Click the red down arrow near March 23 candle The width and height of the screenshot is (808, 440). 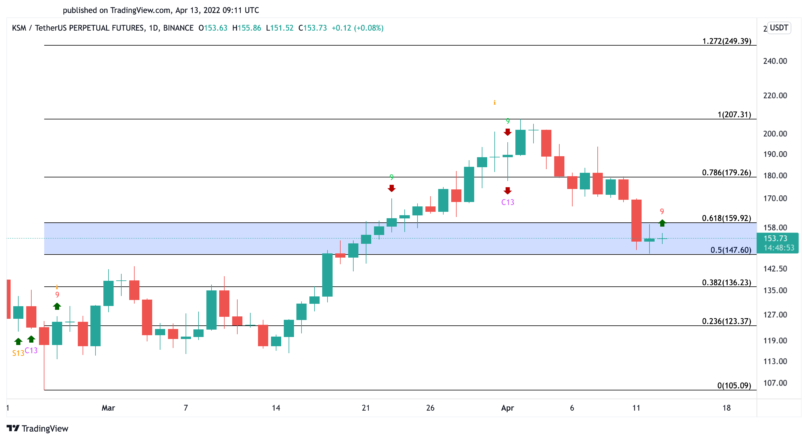tap(391, 188)
